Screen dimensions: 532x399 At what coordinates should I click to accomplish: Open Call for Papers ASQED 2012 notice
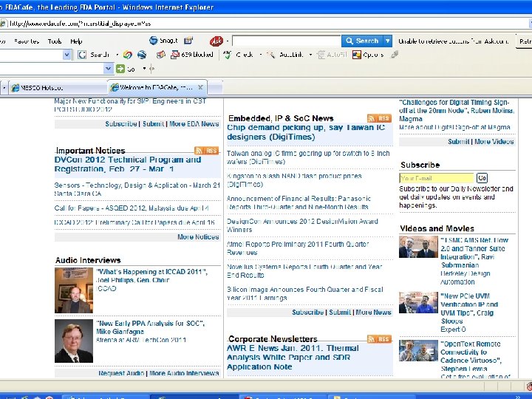coord(132,208)
